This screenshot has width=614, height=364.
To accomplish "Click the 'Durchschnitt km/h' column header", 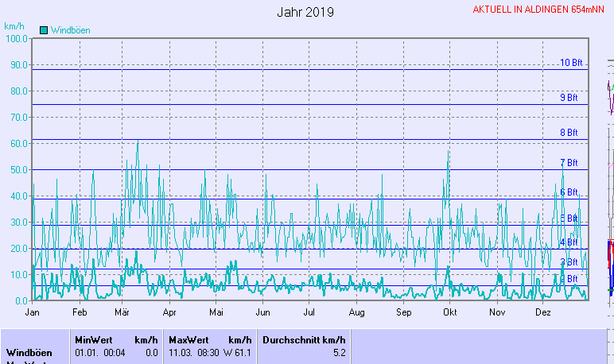I will click(304, 339).
